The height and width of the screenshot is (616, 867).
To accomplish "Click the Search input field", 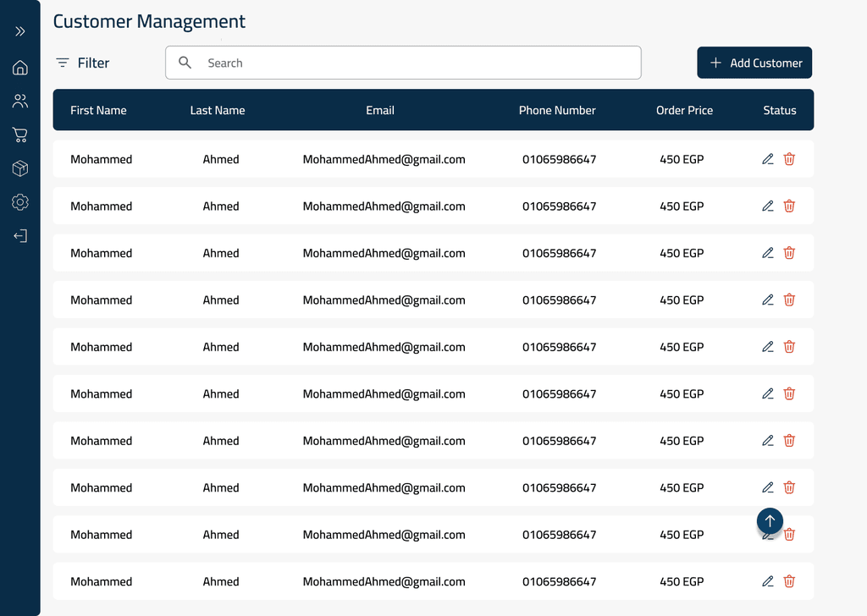I will (415, 63).
